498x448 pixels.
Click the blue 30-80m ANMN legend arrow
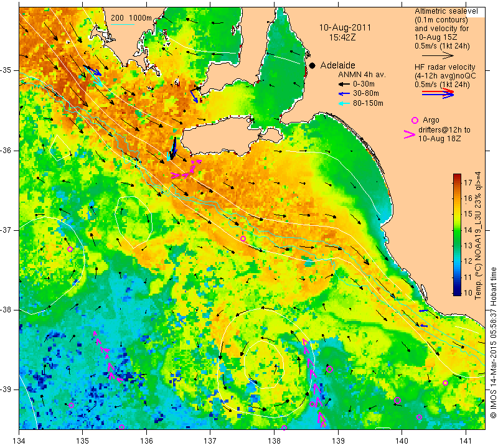344,94
